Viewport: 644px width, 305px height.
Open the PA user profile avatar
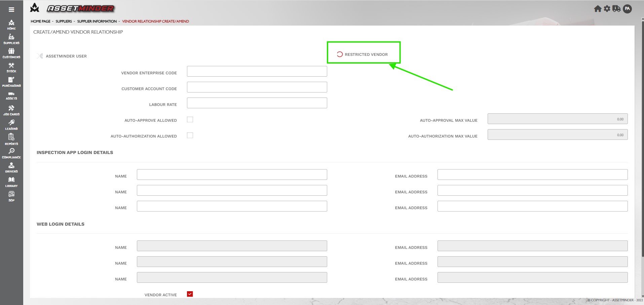click(627, 9)
